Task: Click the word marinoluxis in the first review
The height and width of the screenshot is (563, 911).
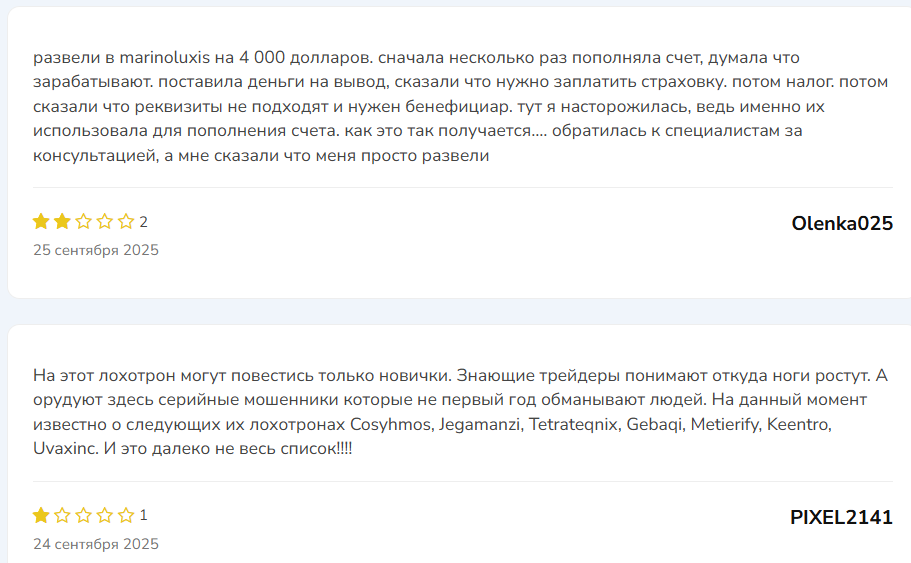Action: coord(164,58)
